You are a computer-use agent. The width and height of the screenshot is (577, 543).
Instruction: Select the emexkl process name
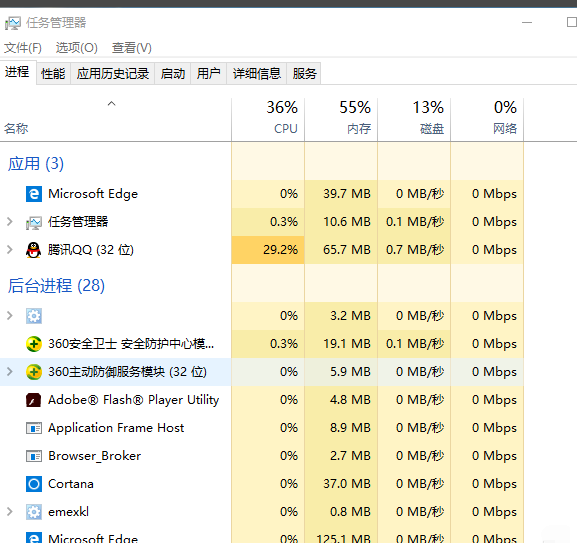pos(68,512)
